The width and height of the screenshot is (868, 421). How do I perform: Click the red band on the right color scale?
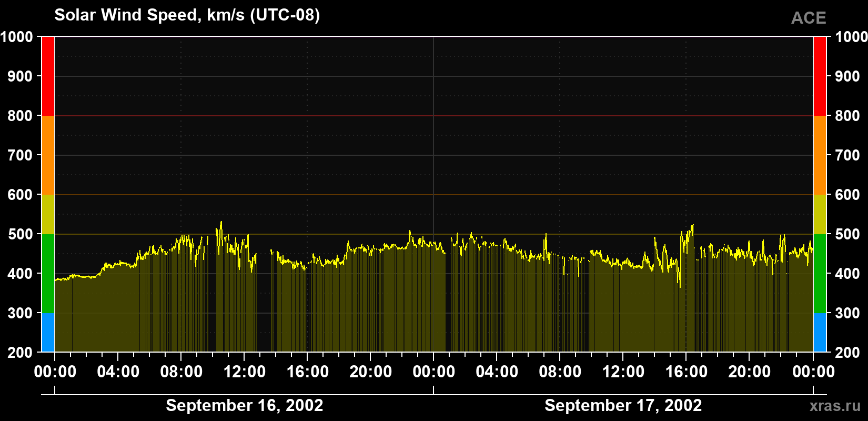coord(820,76)
